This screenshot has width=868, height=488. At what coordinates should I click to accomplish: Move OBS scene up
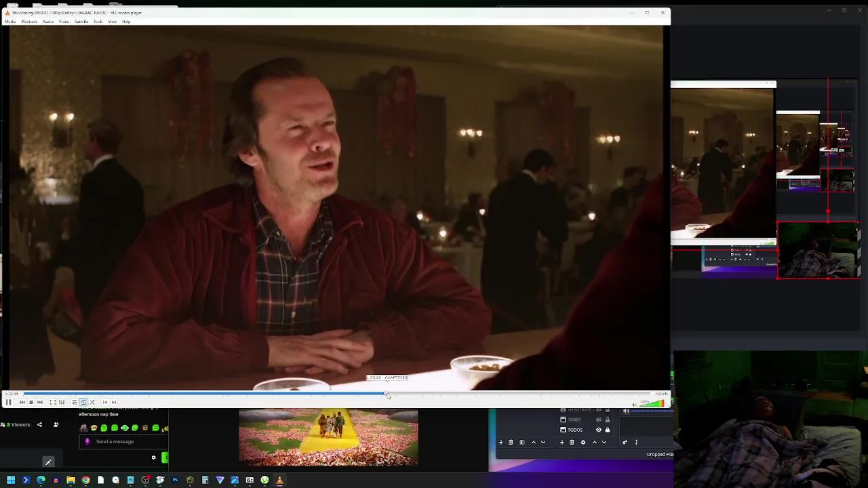534,442
